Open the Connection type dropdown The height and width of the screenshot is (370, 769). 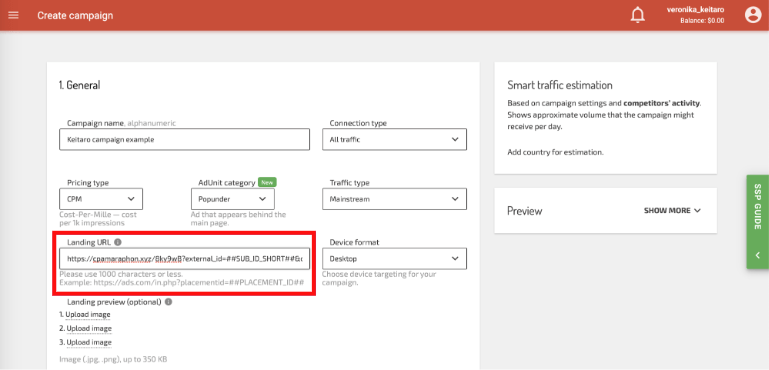394,139
